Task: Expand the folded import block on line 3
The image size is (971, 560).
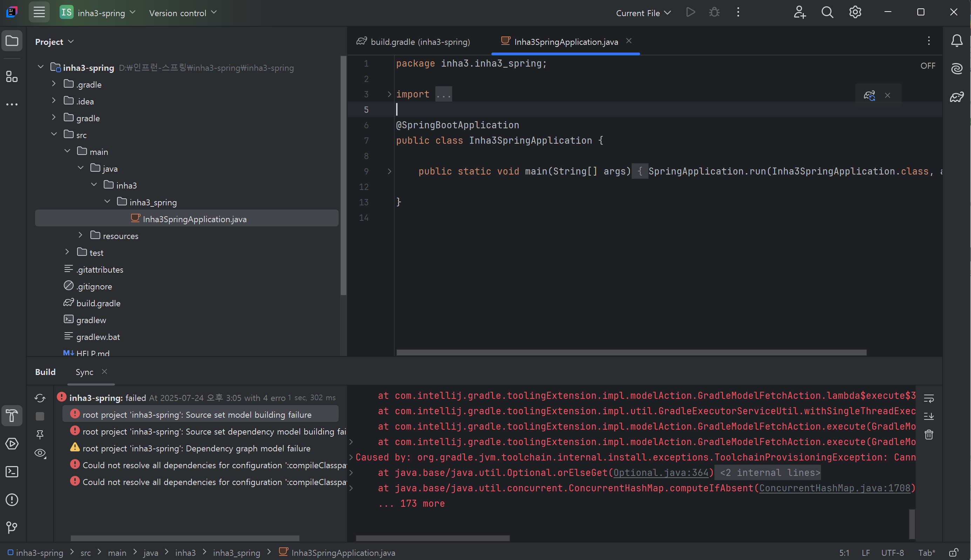Action: point(389,94)
